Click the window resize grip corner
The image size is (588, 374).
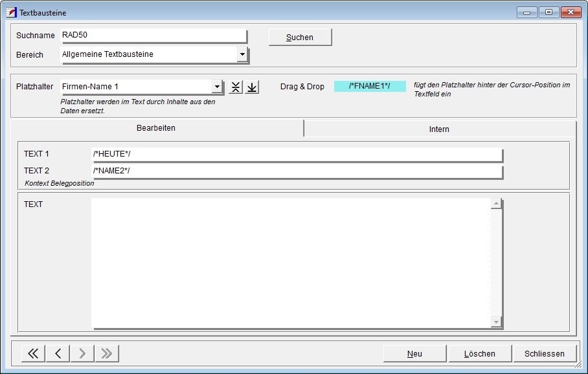click(x=579, y=364)
